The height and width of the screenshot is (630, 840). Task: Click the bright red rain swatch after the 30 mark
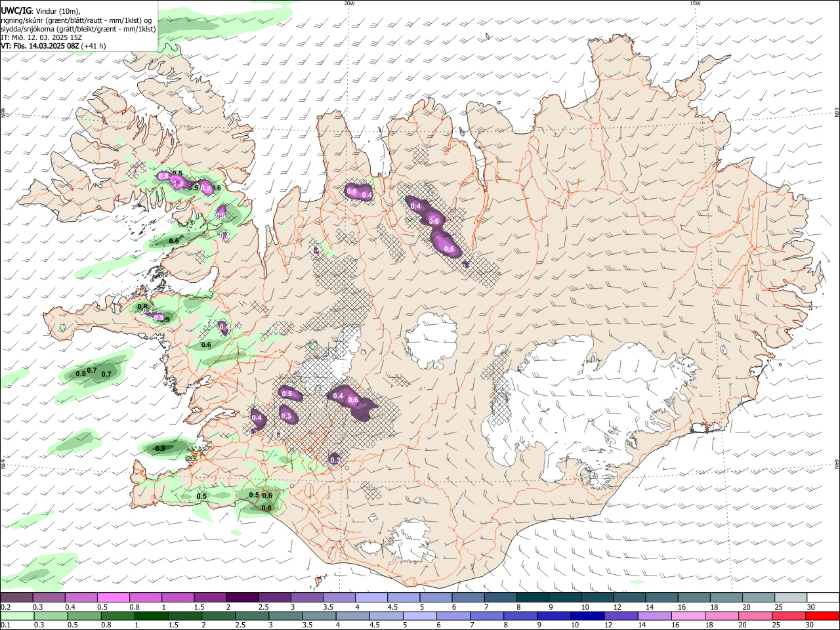coord(821,616)
